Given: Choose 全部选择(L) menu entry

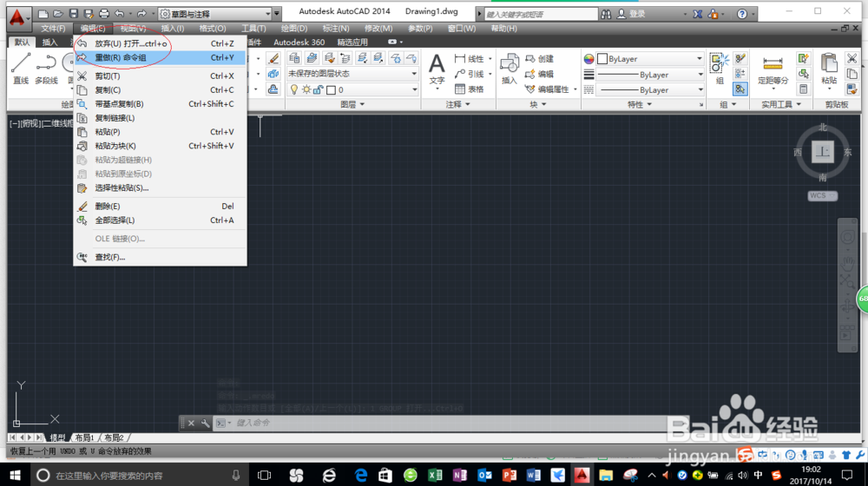Looking at the screenshot, I should [160, 220].
